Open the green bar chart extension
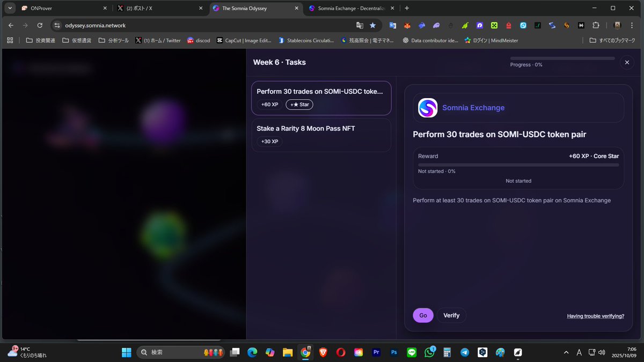 465,25
